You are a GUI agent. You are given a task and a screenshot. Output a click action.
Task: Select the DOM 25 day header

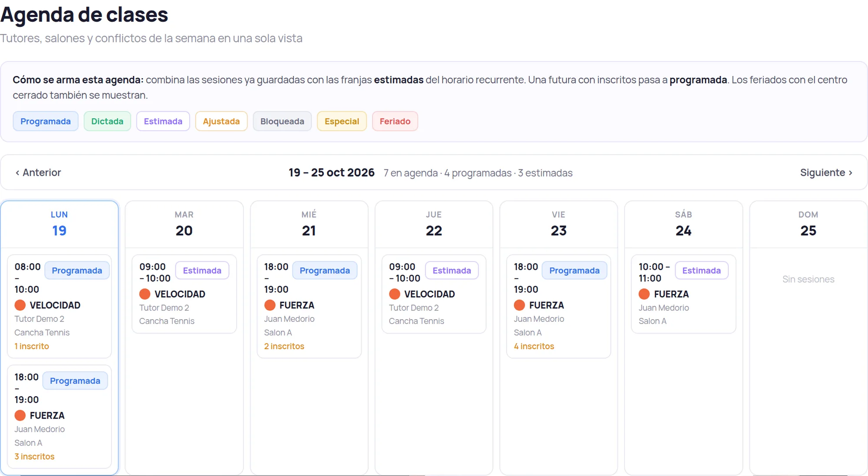pyautogui.click(x=808, y=224)
